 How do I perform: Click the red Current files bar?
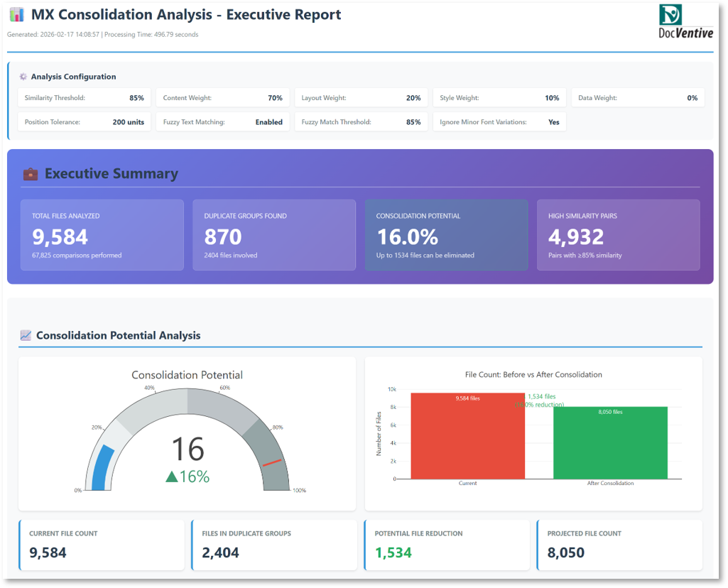coord(467,436)
